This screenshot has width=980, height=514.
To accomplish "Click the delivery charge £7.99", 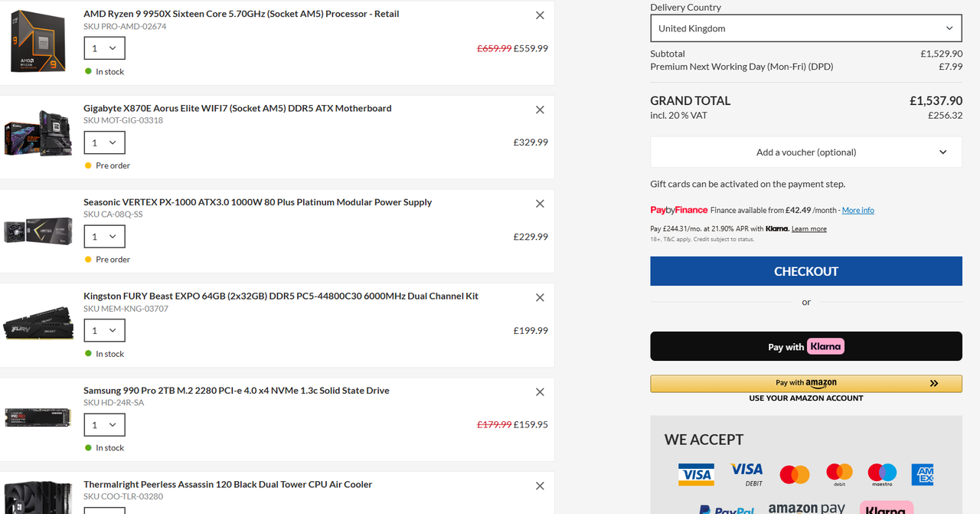I will tap(951, 67).
